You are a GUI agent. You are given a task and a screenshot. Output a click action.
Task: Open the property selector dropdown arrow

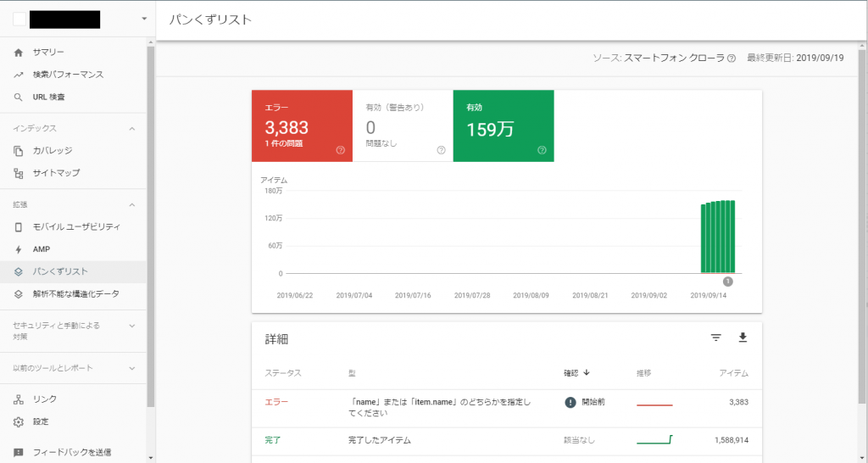pos(144,19)
